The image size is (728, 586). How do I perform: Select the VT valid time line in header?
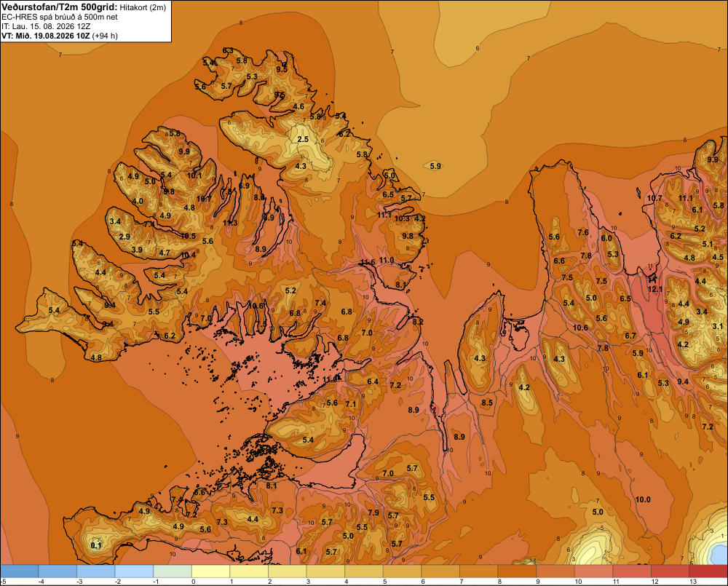click(60, 36)
